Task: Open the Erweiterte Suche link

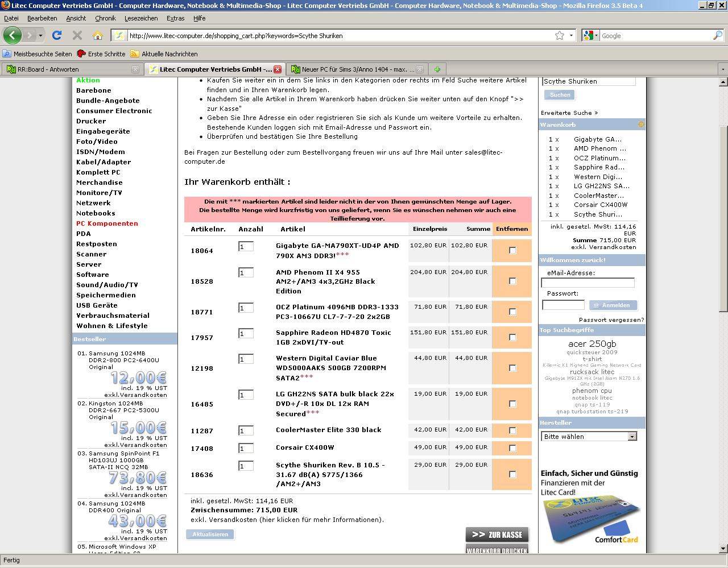Action: point(569,113)
